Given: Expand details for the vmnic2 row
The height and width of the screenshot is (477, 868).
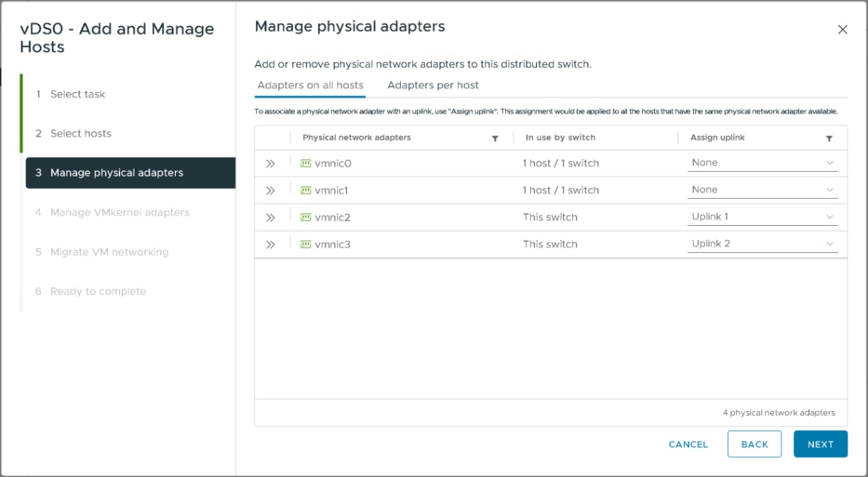Looking at the screenshot, I should click(x=271, y=218).
